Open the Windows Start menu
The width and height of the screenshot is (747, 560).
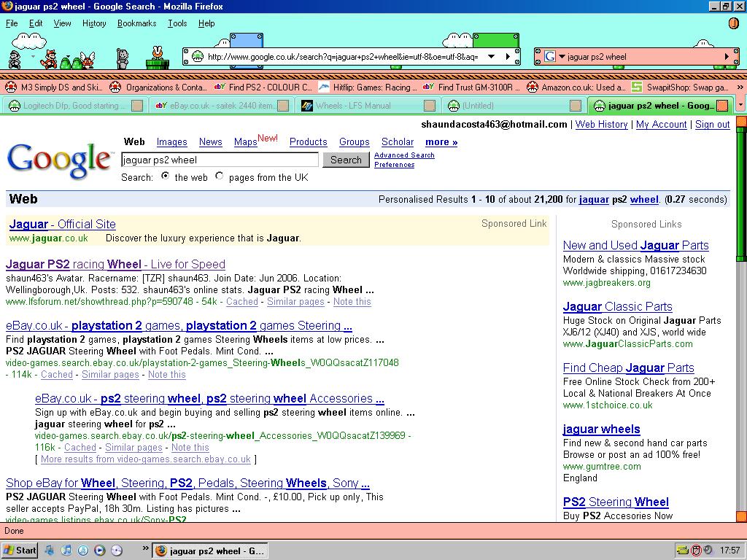pyautogui.click(x=20, y=551)
